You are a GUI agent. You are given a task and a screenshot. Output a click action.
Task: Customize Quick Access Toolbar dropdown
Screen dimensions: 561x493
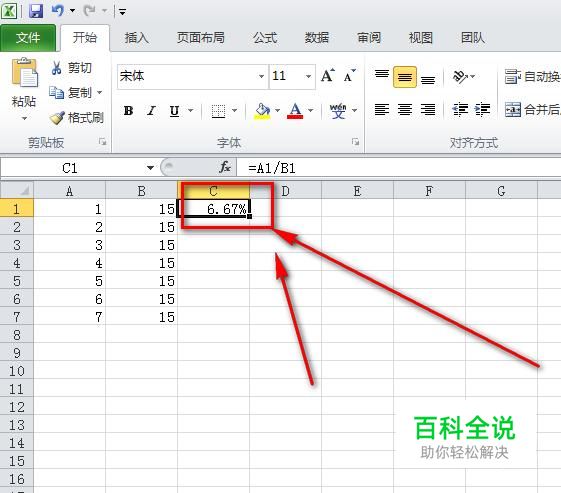coord(122,12)
